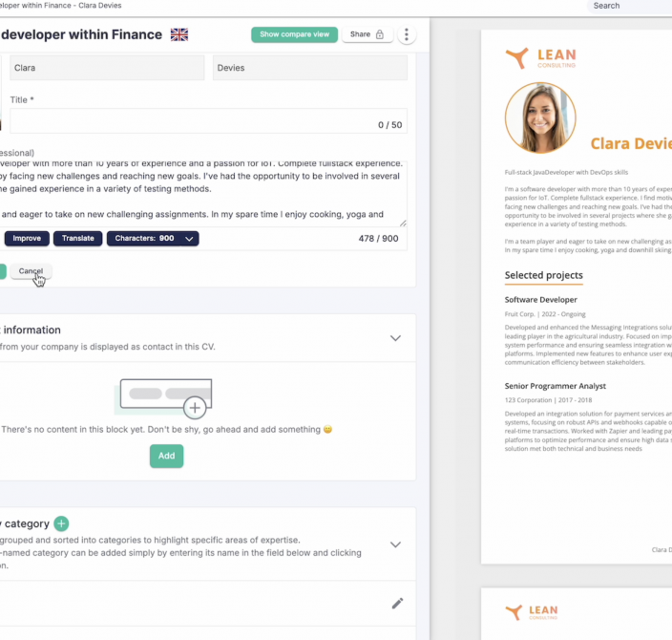672x640 pixels.
Task: Collapse the contact information section
Action: click(395, 338)
